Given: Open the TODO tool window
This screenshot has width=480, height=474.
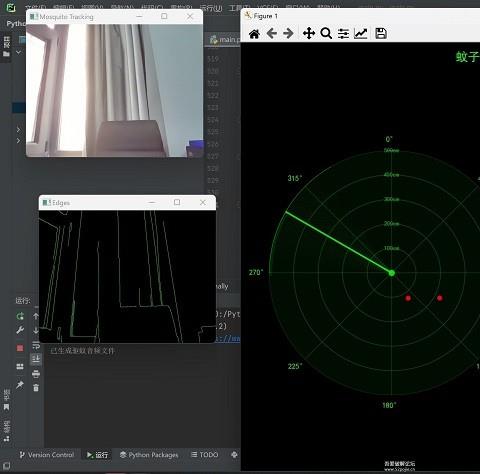Looking at the screenshot, I should coord(204,455).
